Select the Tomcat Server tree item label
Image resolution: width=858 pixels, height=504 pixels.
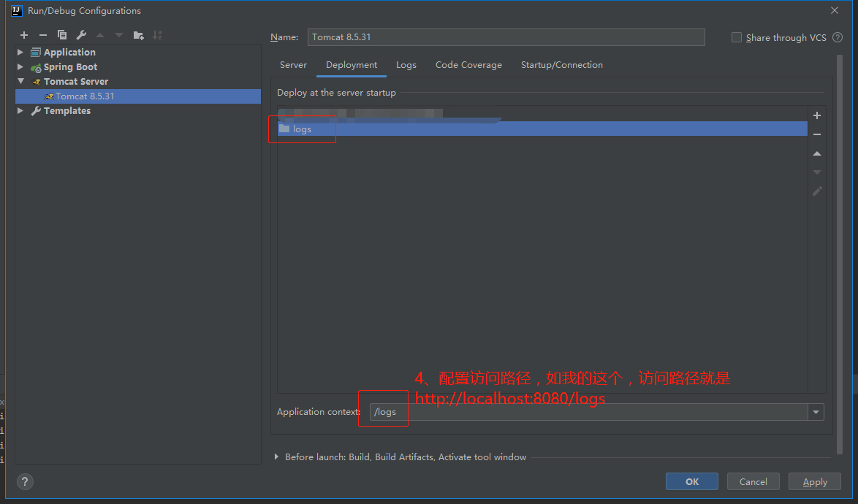click(76, 82)
